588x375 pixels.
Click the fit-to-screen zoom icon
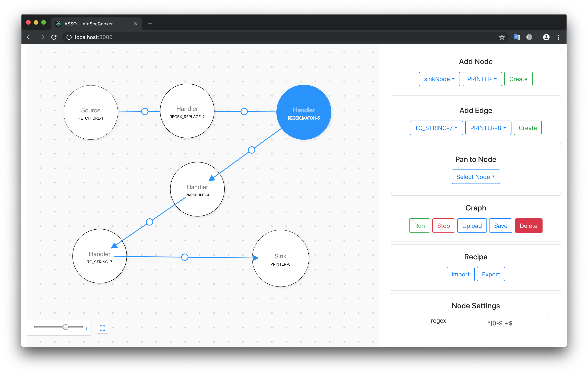point(102,328)
